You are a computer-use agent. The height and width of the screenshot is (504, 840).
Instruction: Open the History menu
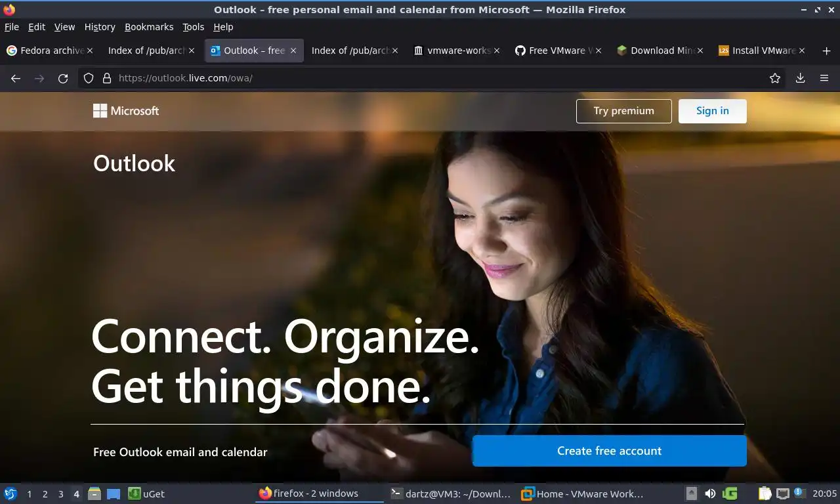(x=100, y=27)
